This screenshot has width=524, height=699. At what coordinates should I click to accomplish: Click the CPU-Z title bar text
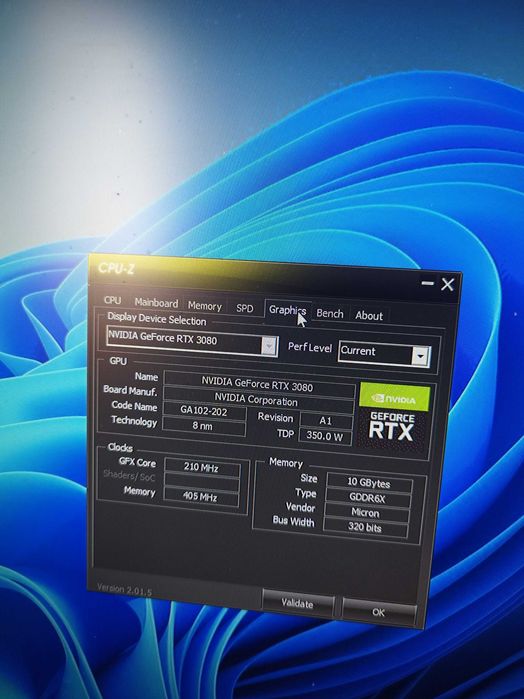pos(116,268)
